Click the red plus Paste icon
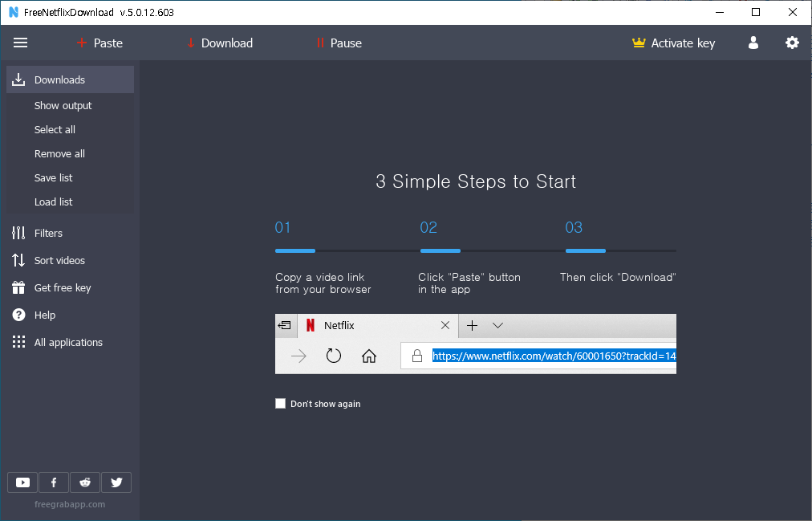Image resolution: width=812 pixels, height=521 pixels. click(81, 43)
